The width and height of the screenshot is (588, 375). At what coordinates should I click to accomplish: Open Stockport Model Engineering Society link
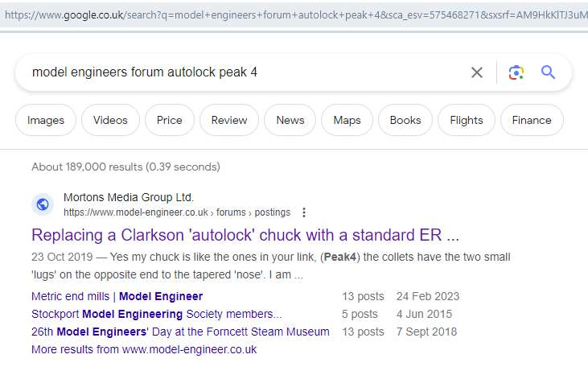click(x=156, y=314)
